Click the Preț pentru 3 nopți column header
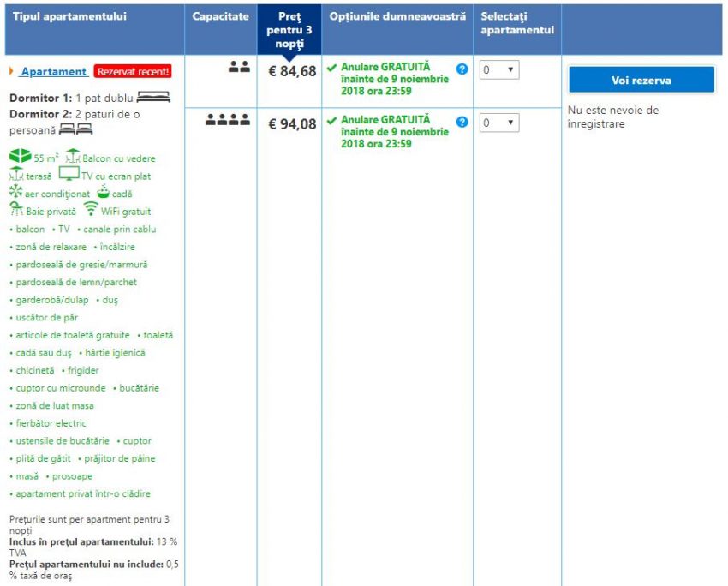Viewport: 728px width, 586px height. [289, 29]
